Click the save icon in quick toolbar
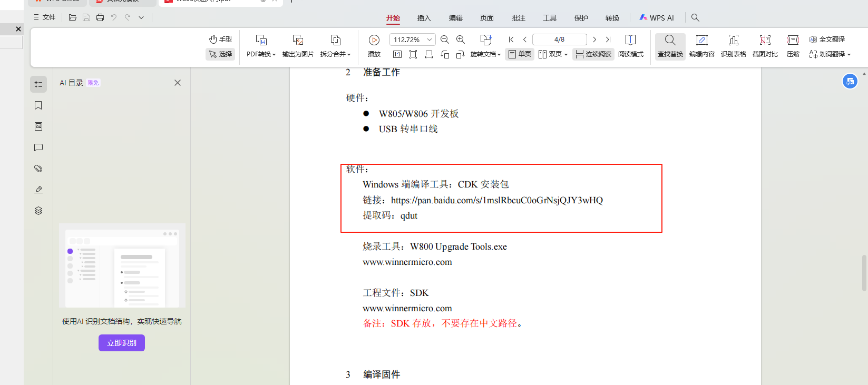Screen dimensions: 868x385 (x=86, y=17)
